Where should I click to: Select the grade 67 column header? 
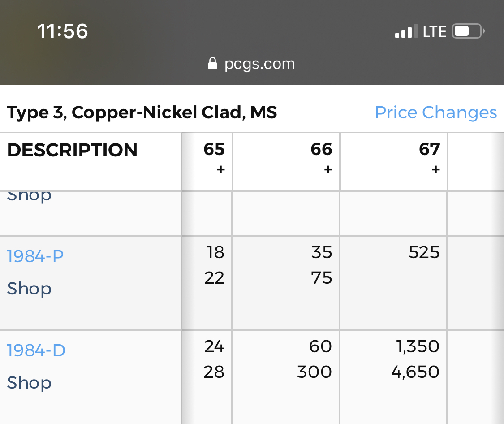point(430,149)
